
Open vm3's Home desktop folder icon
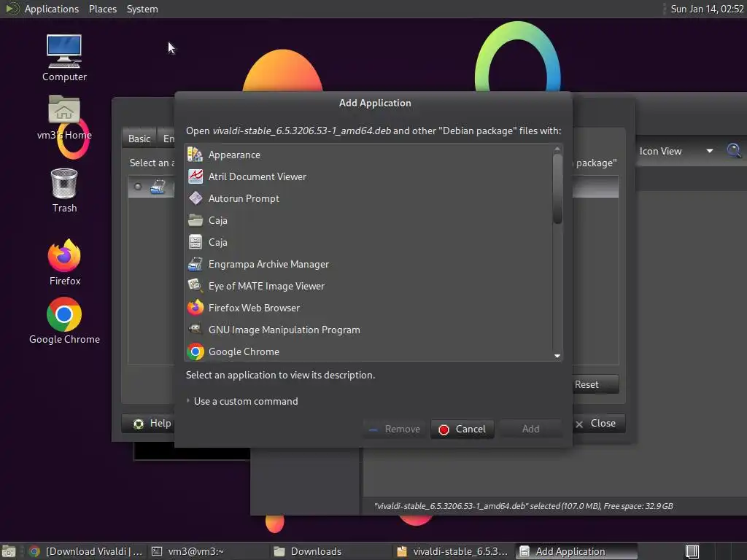point(64,109)
